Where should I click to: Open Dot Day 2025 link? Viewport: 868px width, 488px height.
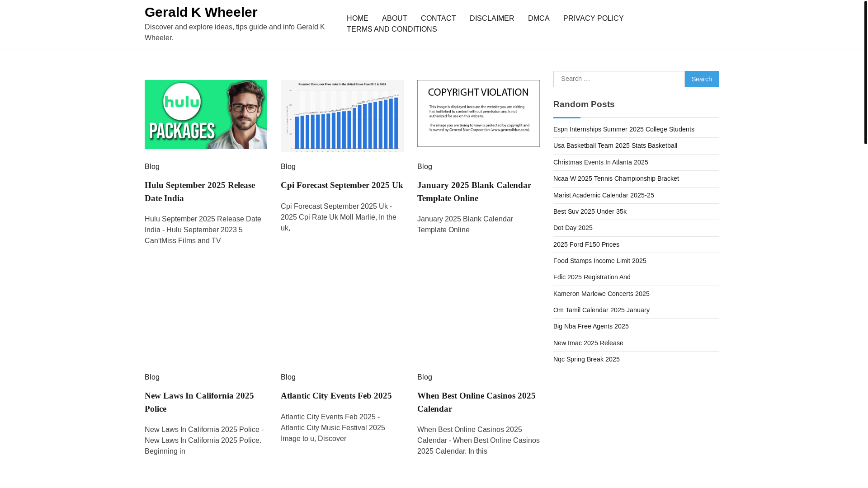point(572,228)
